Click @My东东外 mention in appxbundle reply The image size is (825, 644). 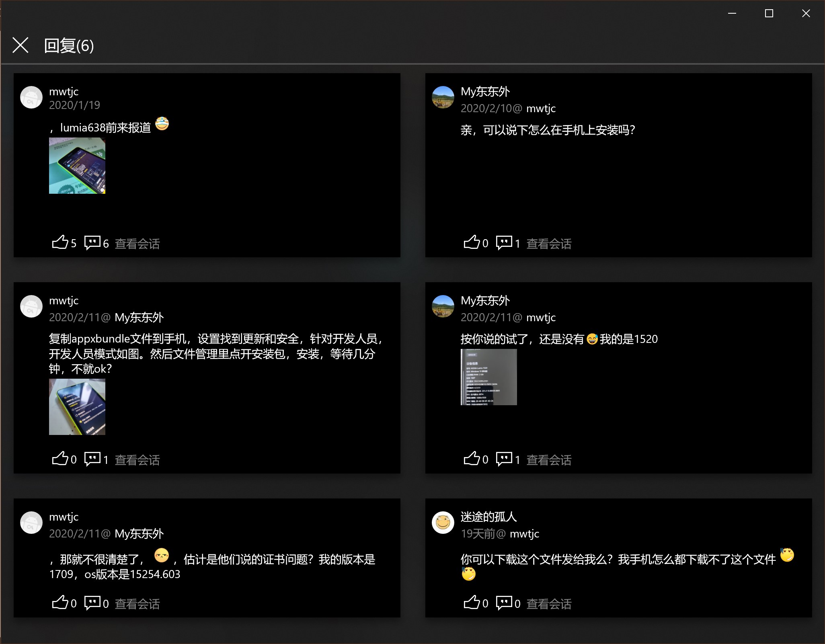coord(139,318)
